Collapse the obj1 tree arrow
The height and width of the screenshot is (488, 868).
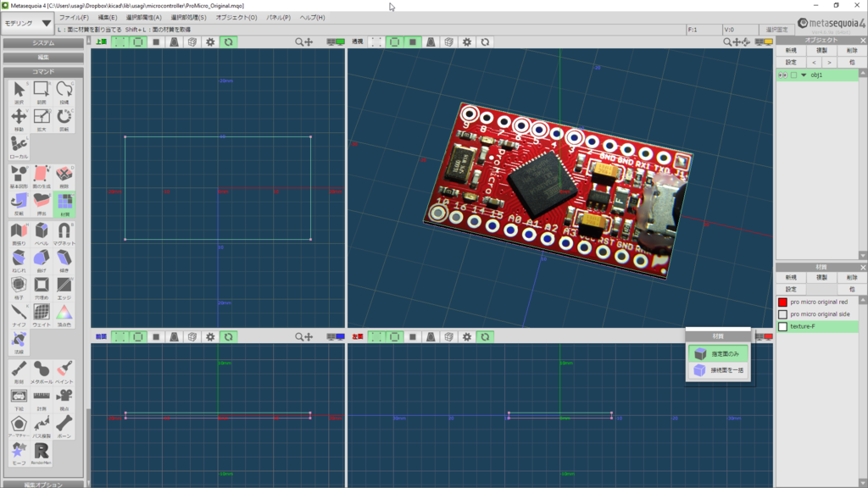[804, 75]
